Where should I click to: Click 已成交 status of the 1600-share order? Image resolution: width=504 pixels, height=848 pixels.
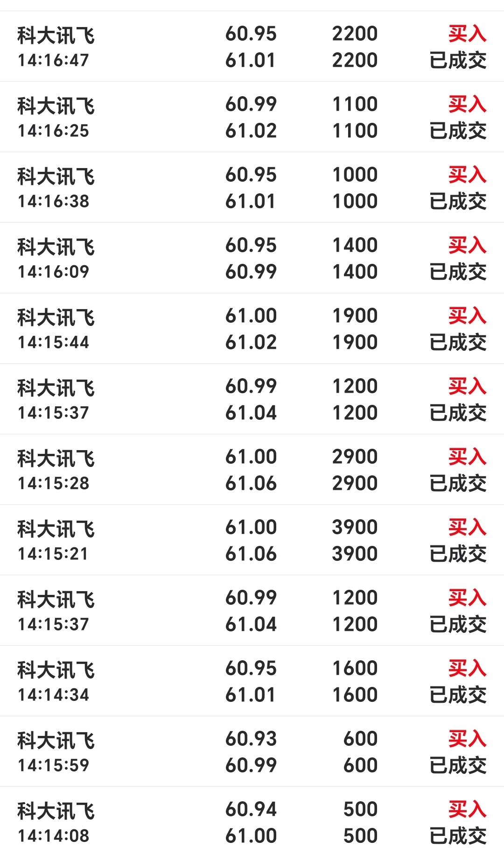(x=458, y=695)
